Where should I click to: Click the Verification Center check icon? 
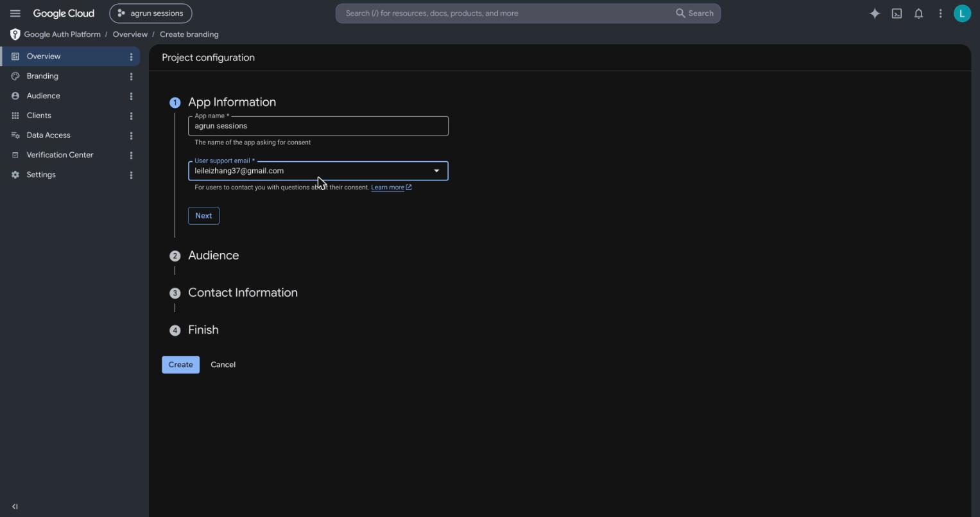(15, 155)
